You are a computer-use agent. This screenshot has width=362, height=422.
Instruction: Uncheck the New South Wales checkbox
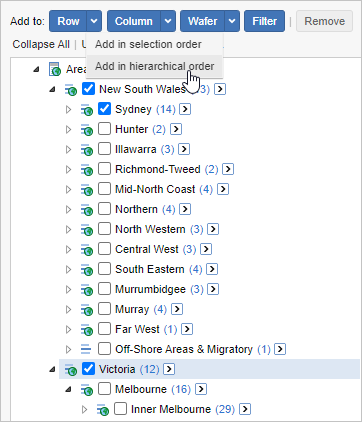tap(88, 89)
